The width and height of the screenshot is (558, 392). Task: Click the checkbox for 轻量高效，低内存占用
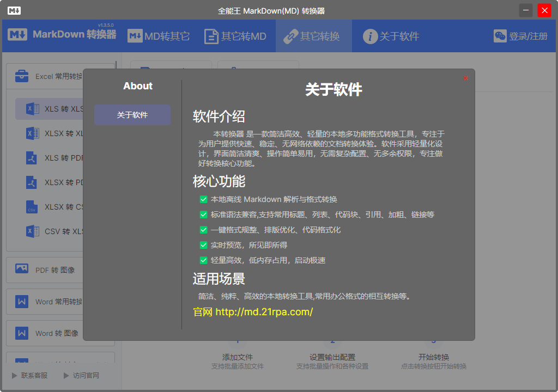pyautogui.click(x=204, y=260)
